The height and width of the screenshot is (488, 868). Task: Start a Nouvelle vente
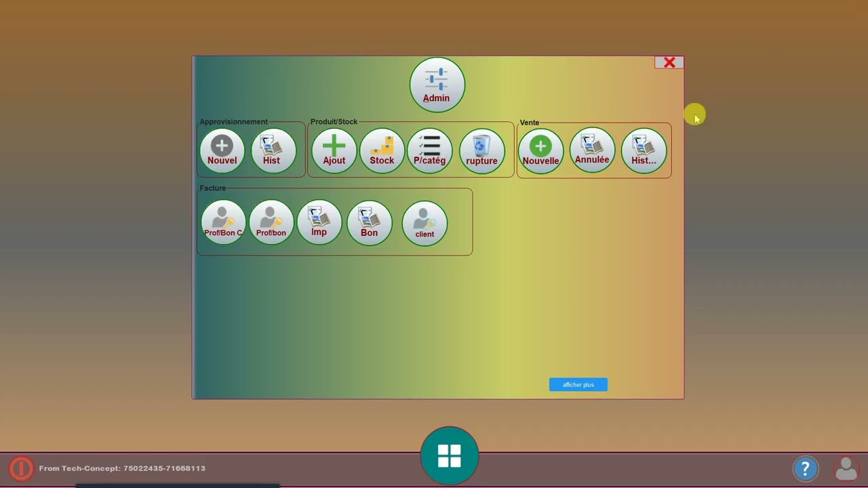[540, 150]
